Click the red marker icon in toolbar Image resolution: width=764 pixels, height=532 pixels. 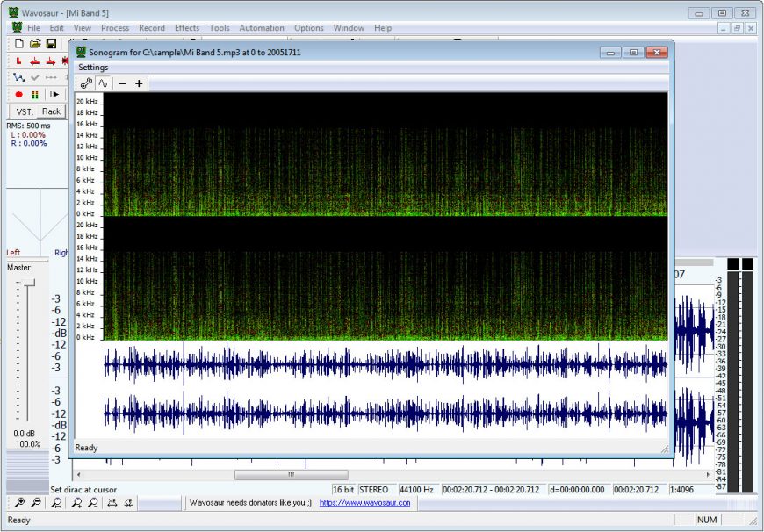pyautogui.click(x=19, y=61)
